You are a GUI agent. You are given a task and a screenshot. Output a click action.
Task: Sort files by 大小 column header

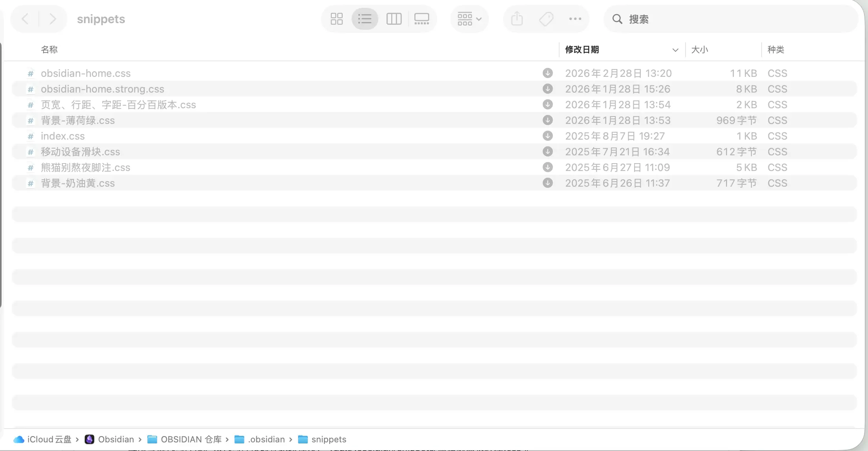pos(699,50)
